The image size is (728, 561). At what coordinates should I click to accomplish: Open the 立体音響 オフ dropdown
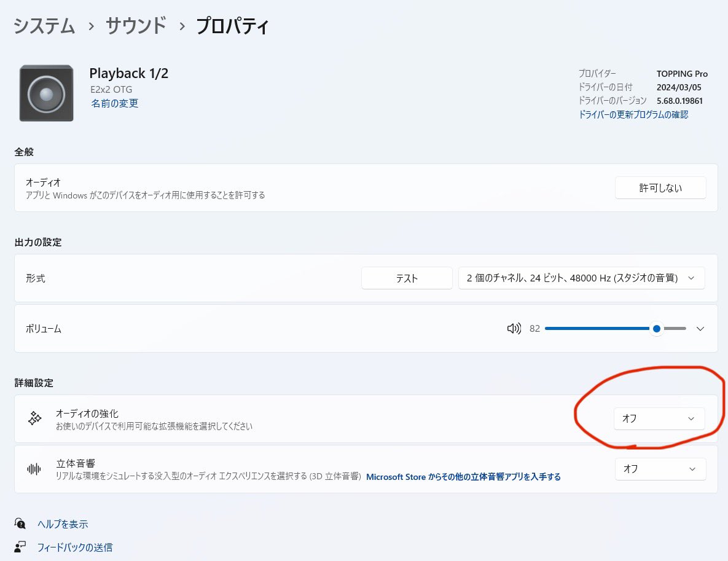(660, 469)
